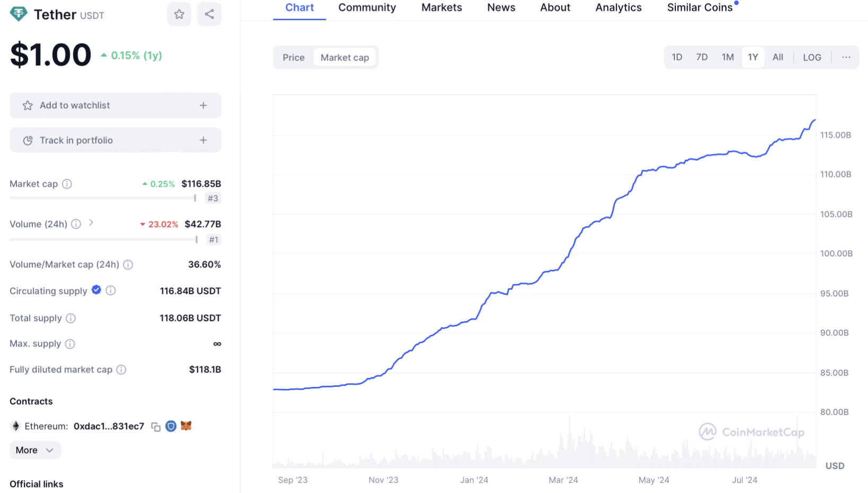Show Circulating supply info tooltip icon
The height and width of the screenshot is (493, 868).
click(111, 290)
